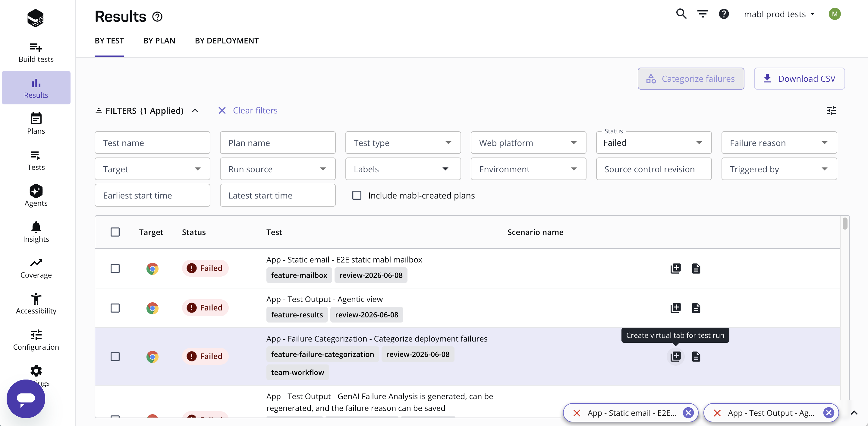Focus the Test name field
Viewport: 868px width, 426px height.
152,143
